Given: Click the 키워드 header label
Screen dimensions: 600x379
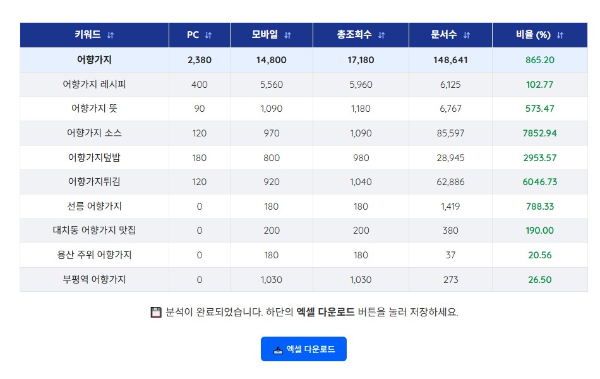Looking at the screenshot, I should pos(88,35).
